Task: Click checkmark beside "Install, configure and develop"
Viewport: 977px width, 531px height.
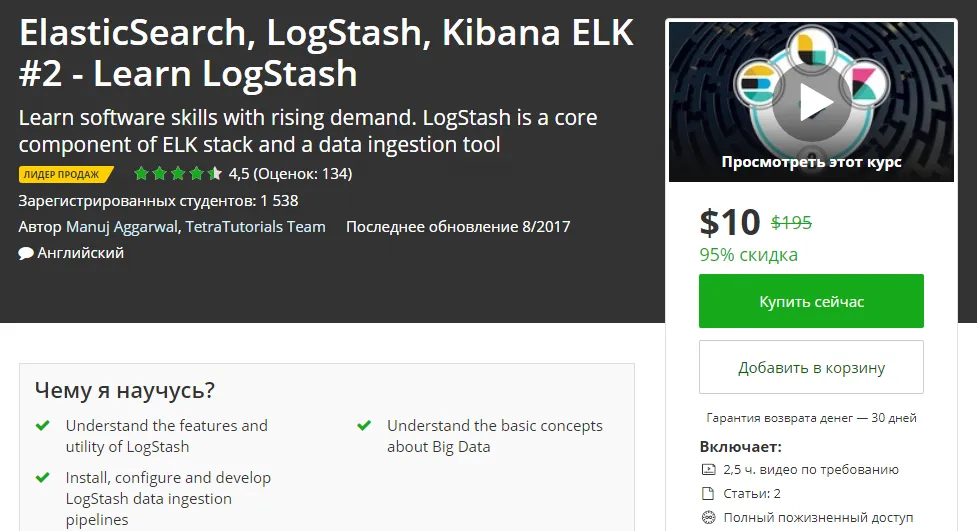Action: pos(43,478)
